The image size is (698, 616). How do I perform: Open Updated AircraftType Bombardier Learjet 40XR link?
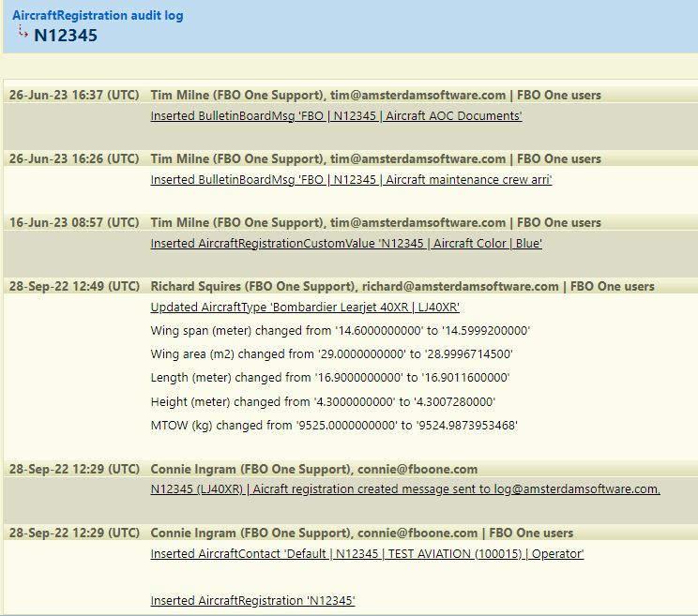click(x=305, y=308)
